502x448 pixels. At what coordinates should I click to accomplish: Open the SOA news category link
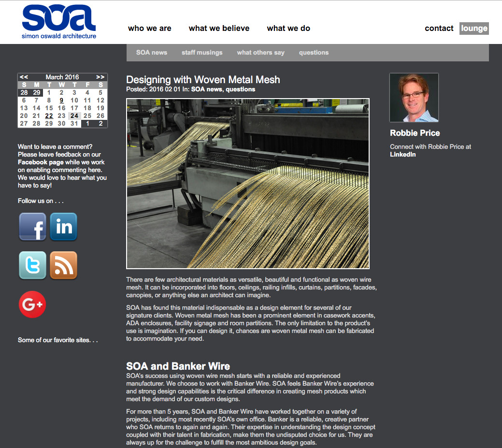coord(152,52)
